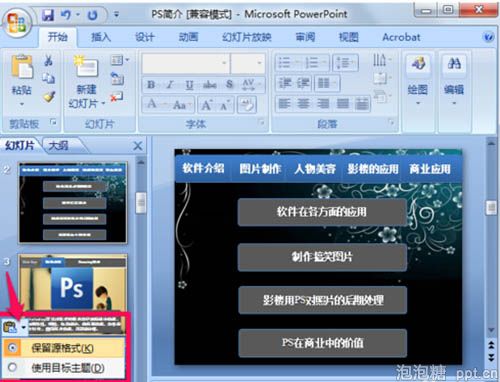The width and height of the screenshot is (500, 382).
Task: Click the Bold formatting button
Action: 151,85
